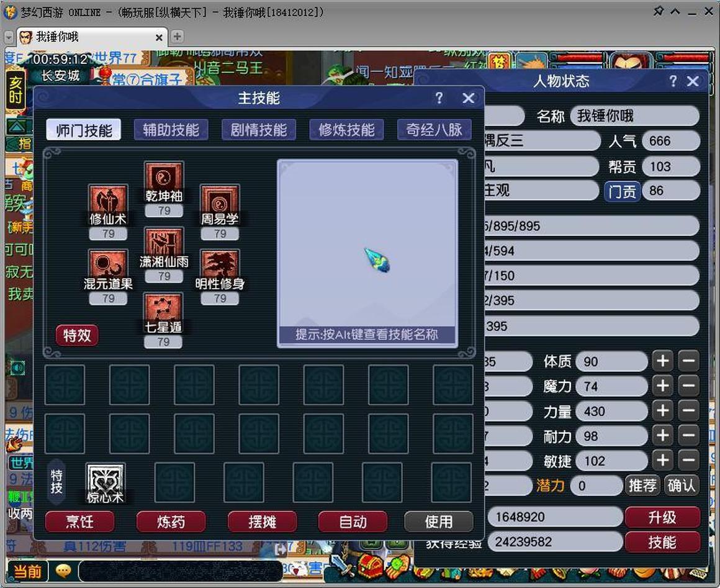Pin the game window with the pushpin icon
The image size is (720, 588).
(x=659, y=11)
